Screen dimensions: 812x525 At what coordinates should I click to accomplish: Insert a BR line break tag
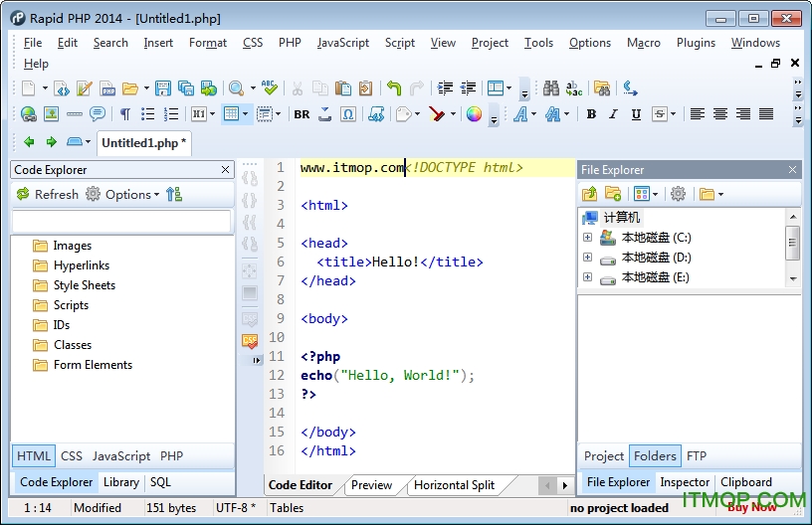(302, 114)
